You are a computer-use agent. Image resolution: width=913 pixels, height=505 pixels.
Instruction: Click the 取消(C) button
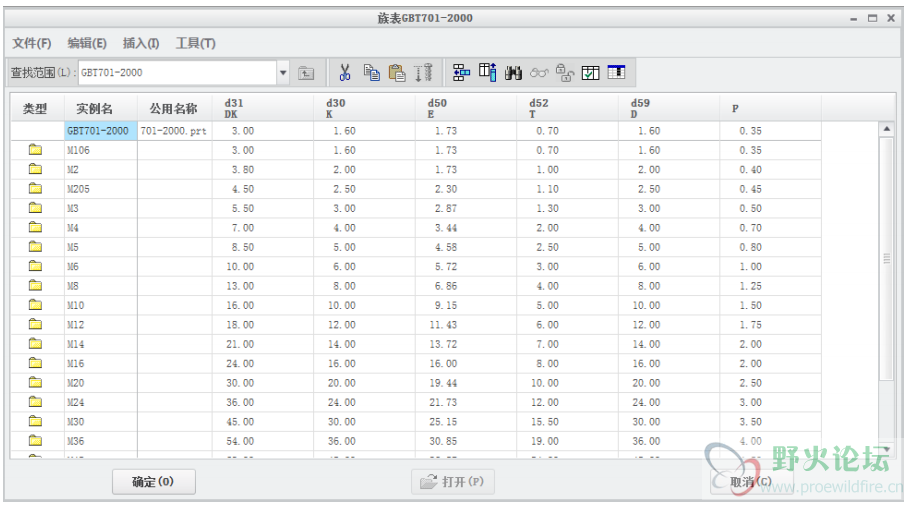(x=750, y=482)
